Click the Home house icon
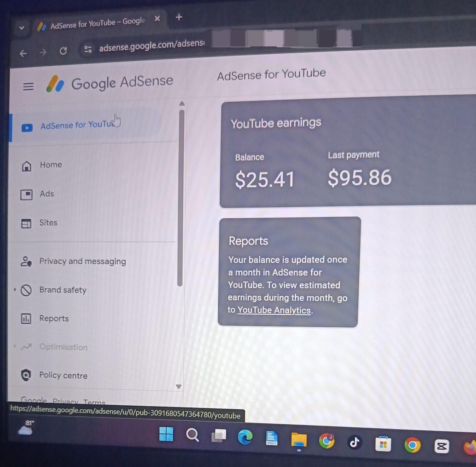476x467 pixels. click(26, 166)
